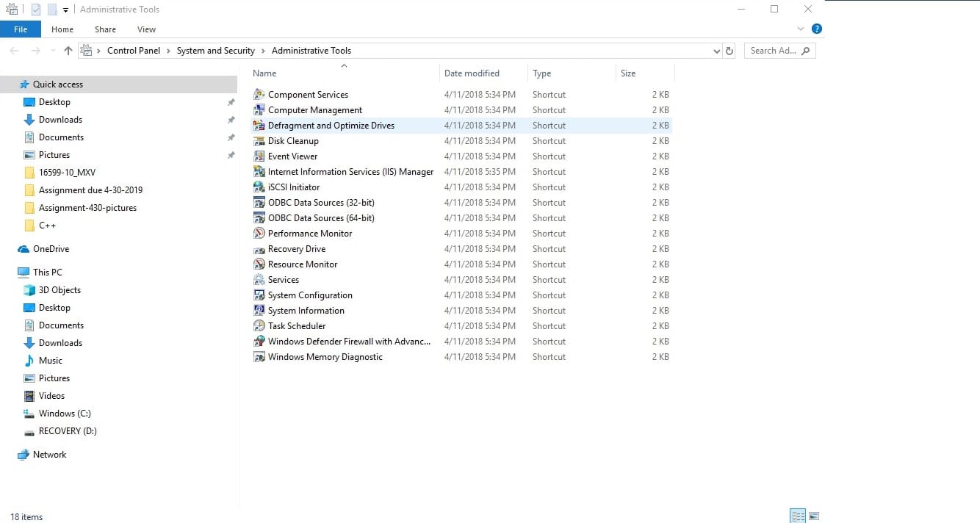Select the Services gear icon
The height and width of the screenshot is (523, 980).
pos(259,280)
